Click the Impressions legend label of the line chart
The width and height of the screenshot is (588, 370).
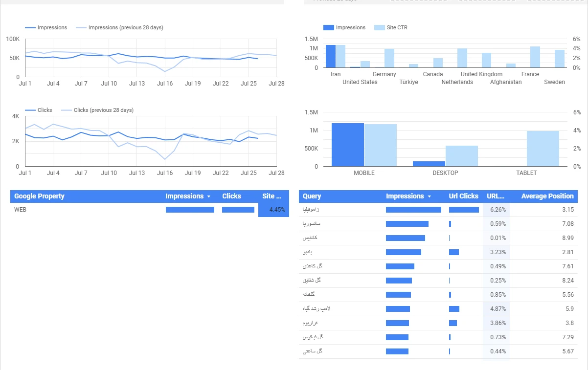[52, 27]
